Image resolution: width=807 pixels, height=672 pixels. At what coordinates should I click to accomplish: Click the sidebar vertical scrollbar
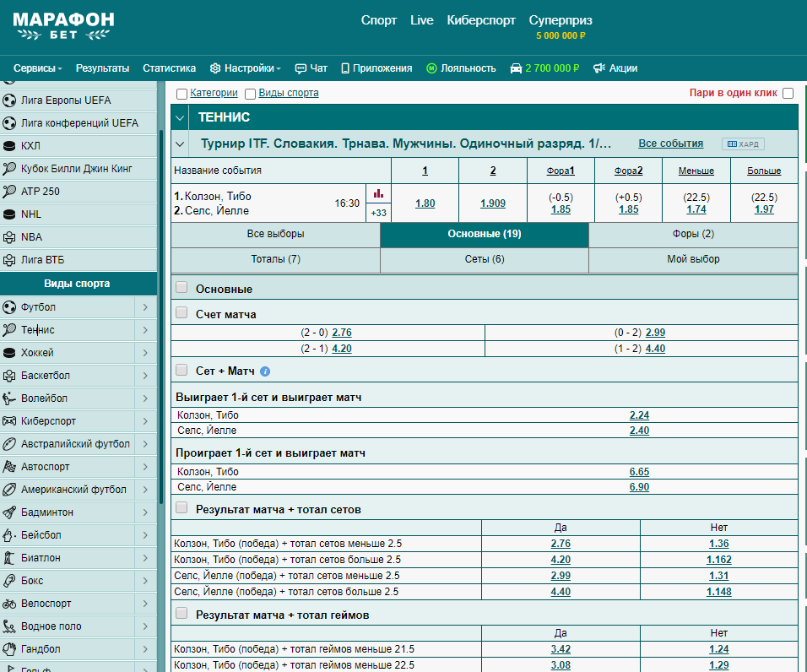point(161,317)
